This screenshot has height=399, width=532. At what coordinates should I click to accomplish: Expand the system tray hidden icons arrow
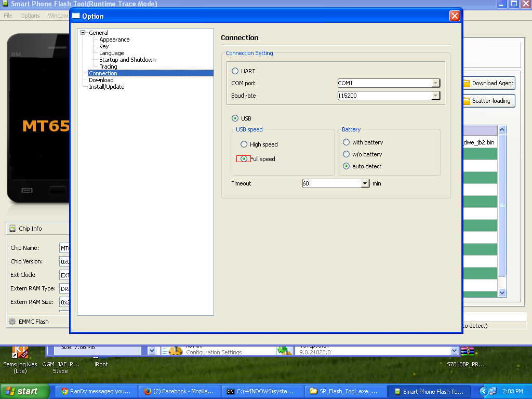pyautogui.click(x=484, y=392)
